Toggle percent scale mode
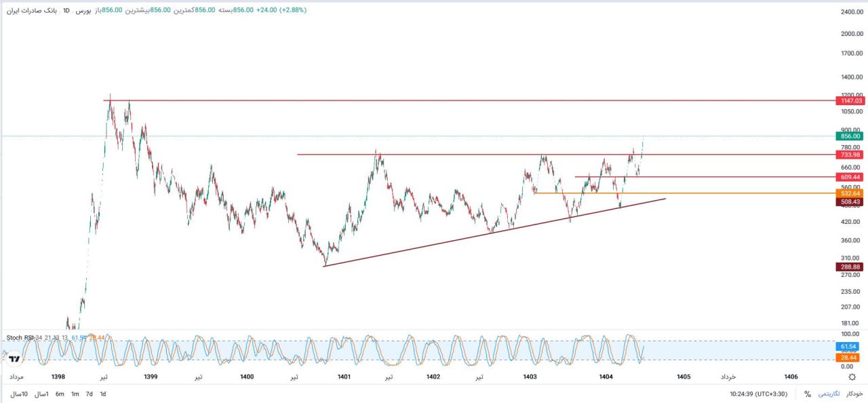The height and width of the screenshot is (403, 868). [808, 394]
